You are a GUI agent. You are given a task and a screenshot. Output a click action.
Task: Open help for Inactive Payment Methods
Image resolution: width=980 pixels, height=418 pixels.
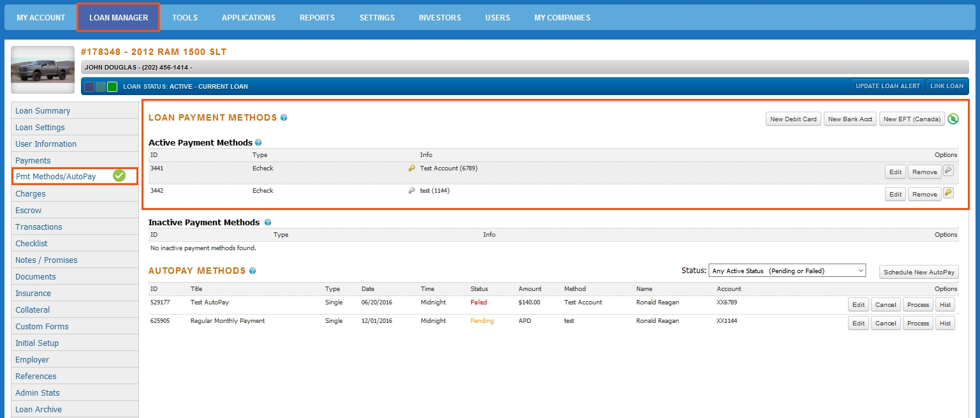click(x=268, y=223)
